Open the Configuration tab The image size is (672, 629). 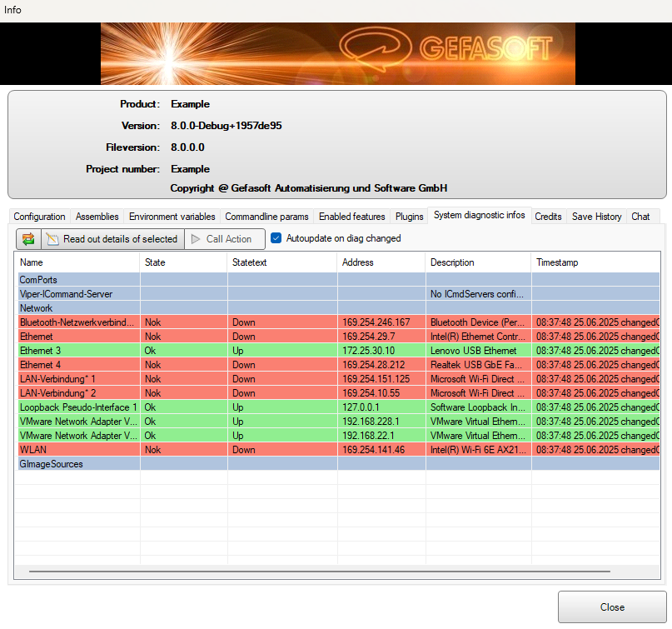click(x=39, y=217)
